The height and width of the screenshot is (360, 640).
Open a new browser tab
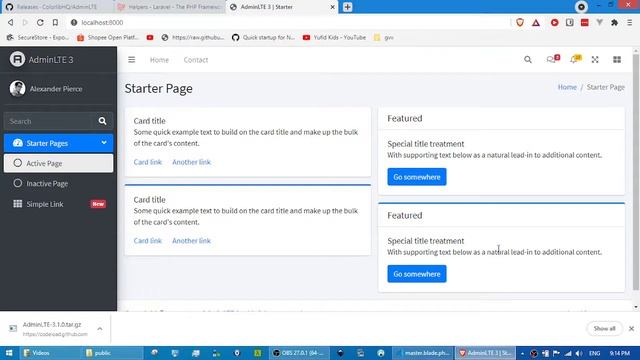347,7
